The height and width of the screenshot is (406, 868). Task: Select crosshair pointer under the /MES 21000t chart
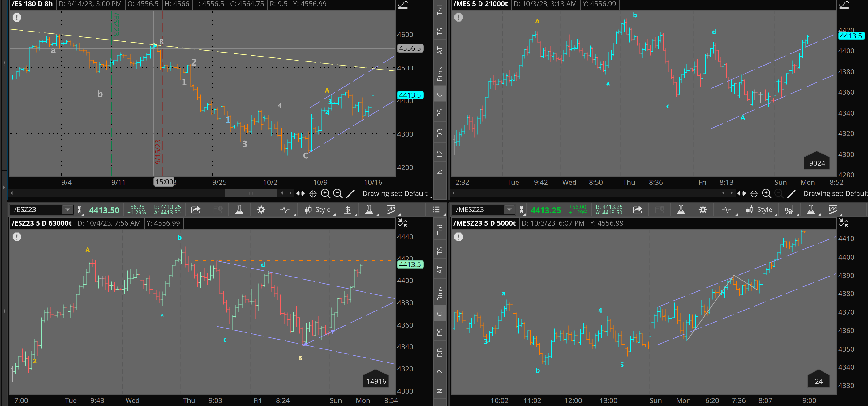(754, 193)
